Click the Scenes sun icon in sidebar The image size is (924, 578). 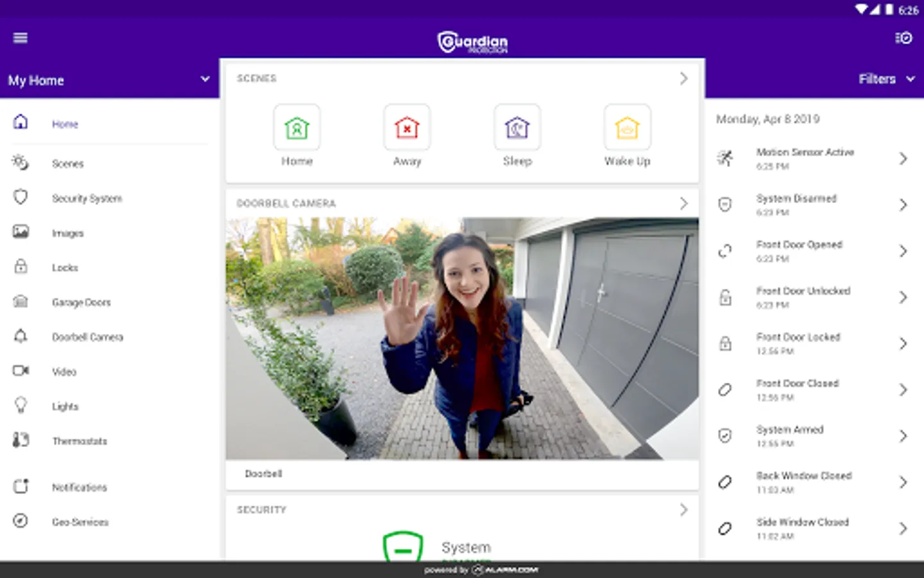(21, 162)
